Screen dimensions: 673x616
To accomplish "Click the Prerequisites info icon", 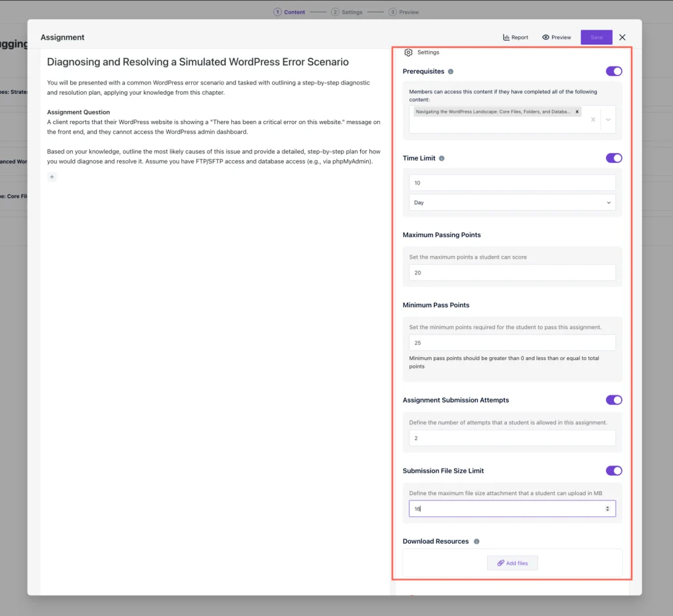I will pos(450,72).
